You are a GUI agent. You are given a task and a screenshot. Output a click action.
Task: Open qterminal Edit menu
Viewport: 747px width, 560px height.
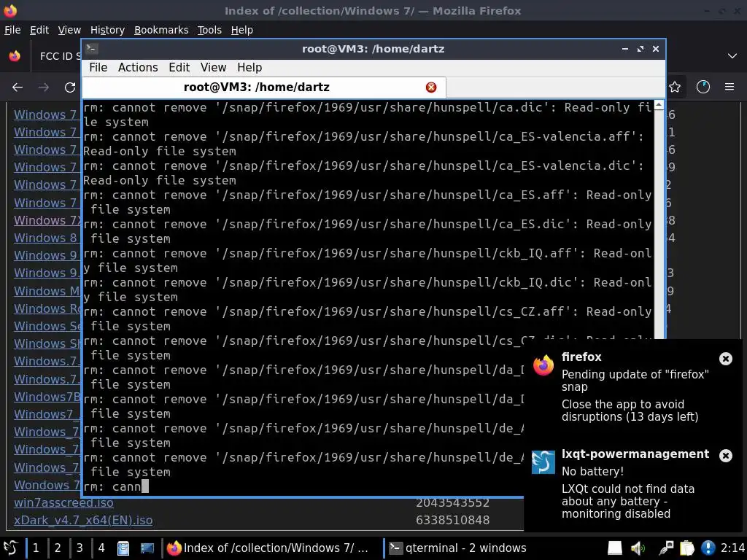tap(179, 68)
